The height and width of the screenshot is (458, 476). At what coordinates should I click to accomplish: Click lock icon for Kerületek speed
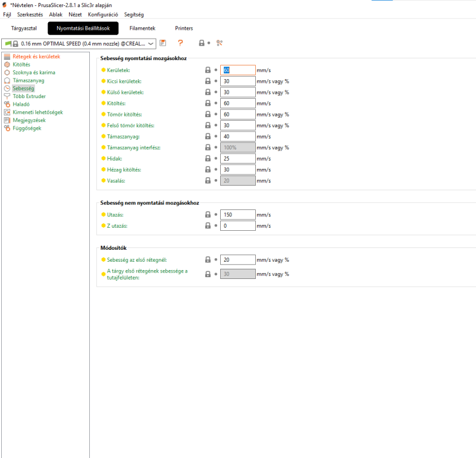point(208,70)
